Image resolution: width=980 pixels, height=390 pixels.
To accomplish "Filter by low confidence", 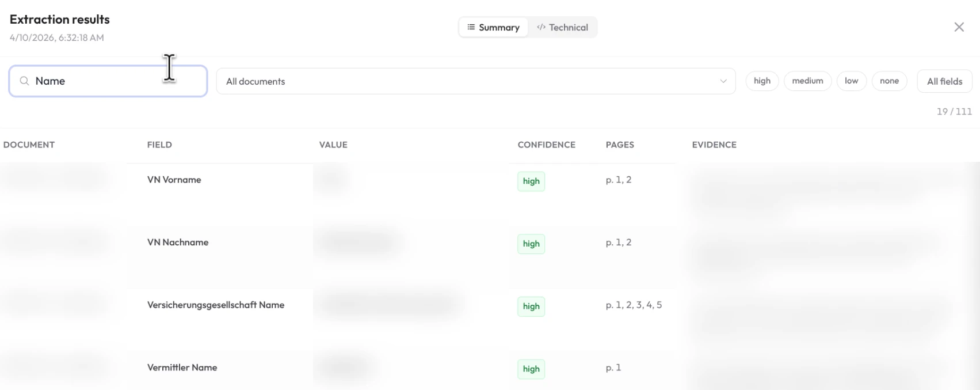I will pyautogui.click(x=851, y=81).
